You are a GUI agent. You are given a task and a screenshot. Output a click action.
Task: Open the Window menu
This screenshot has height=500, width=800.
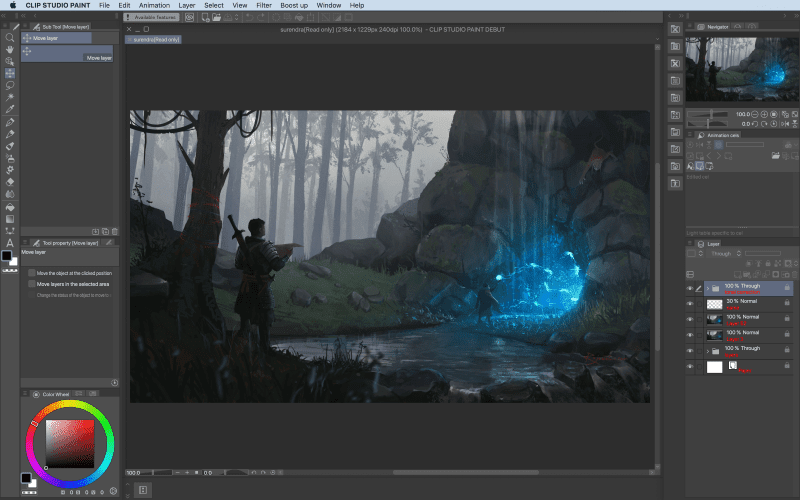329,5
